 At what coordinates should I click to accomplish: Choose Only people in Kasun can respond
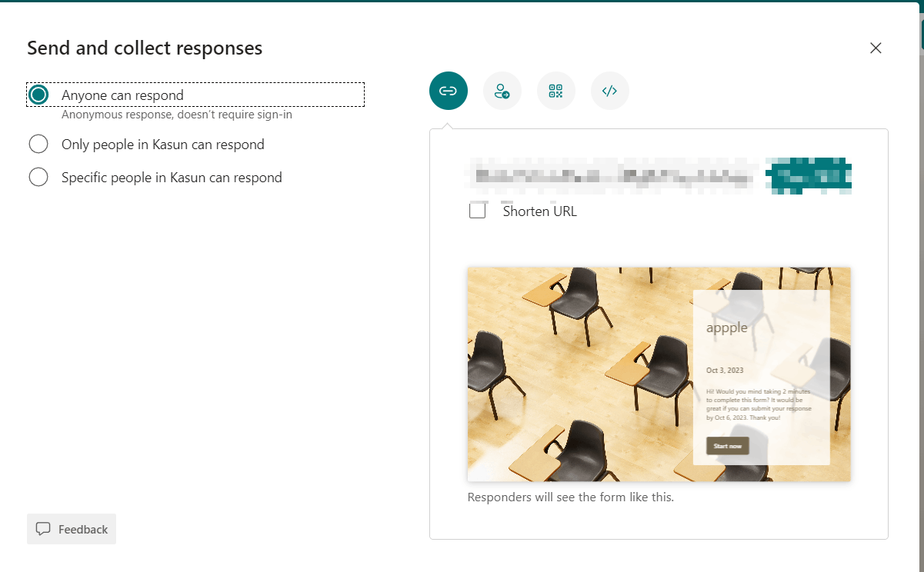(x=38, y=144)
